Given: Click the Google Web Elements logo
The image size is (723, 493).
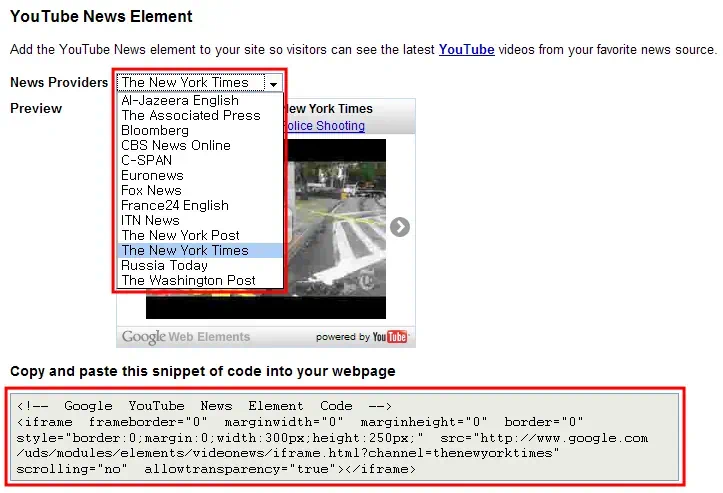Looking at the screenshot, I should [186, 337].
